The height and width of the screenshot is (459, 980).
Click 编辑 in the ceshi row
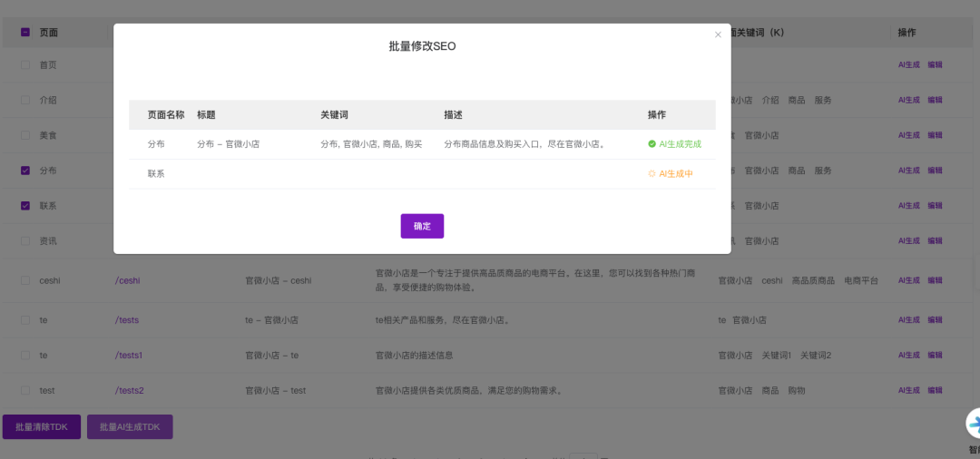tap(935, 281)
